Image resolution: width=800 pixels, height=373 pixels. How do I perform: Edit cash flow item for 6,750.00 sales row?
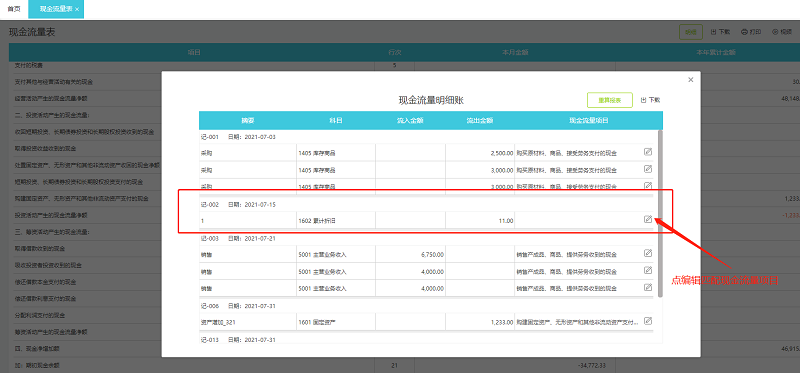pyautogui.click(x=648, y=253)
